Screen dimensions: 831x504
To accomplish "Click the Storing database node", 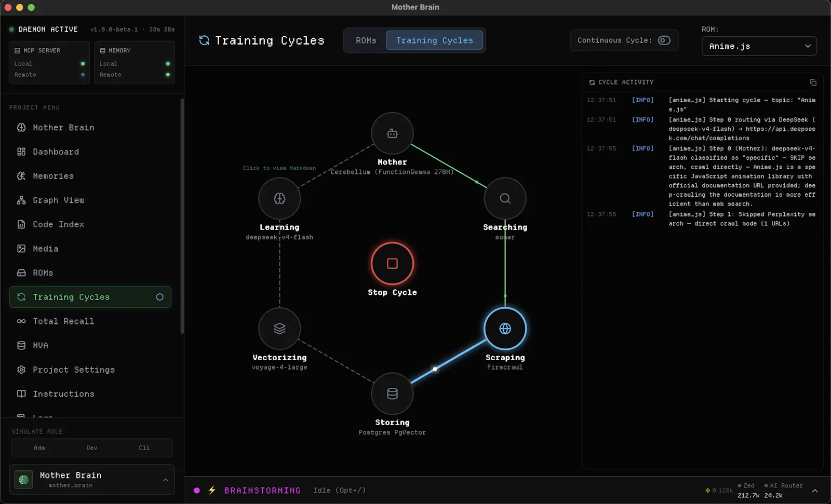I will tap(392, 393).
